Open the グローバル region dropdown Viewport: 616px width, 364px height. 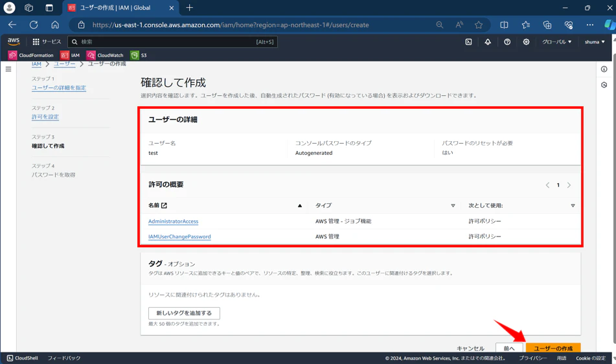[x=556, y=41]
